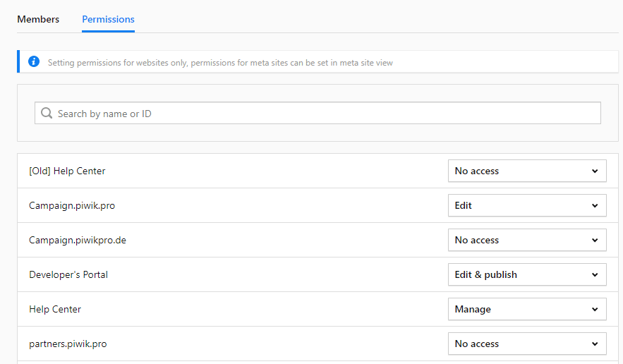
Task: Click the magnifying glass search icon
Action: pos(47,114)
